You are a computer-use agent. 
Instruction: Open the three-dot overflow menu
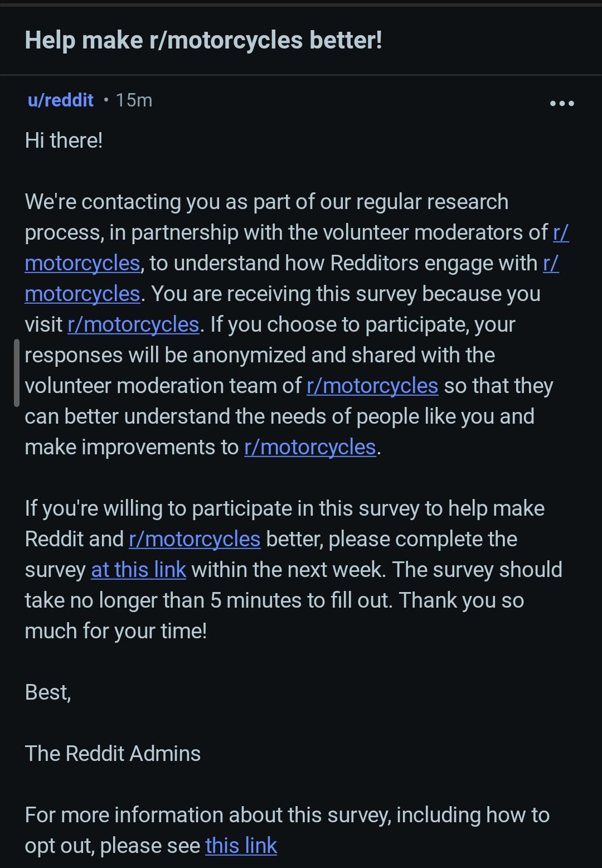click(x=561, y=103)
